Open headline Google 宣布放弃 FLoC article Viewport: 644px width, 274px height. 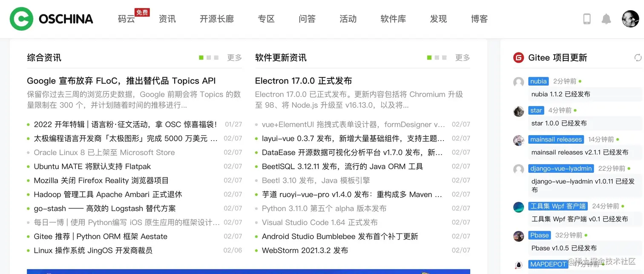[121, 81]
